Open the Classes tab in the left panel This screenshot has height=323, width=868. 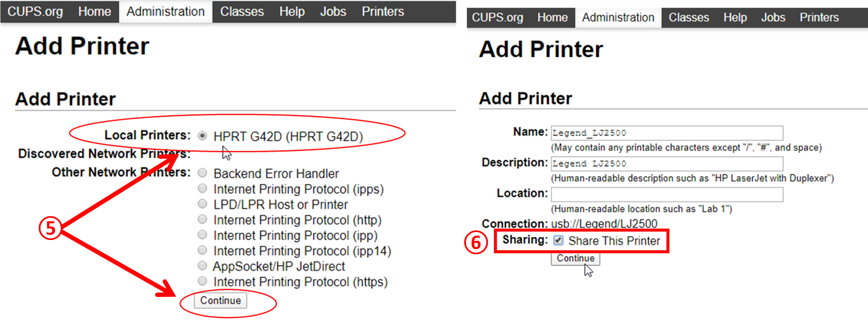tap(242, 12)
